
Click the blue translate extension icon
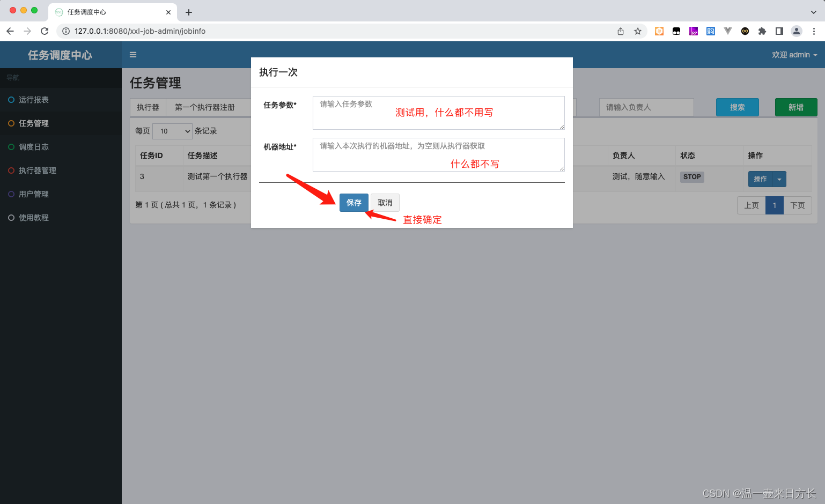point(711,31)
